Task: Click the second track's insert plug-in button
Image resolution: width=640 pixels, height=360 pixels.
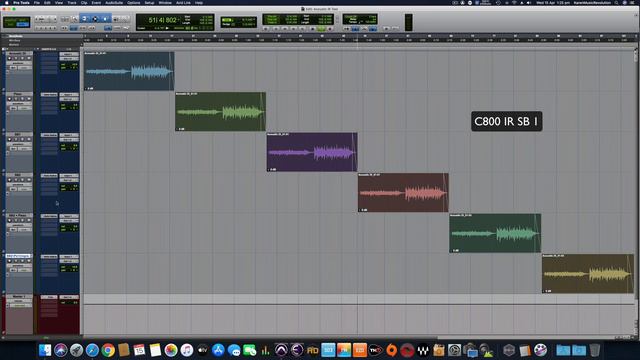Action: 49,94
